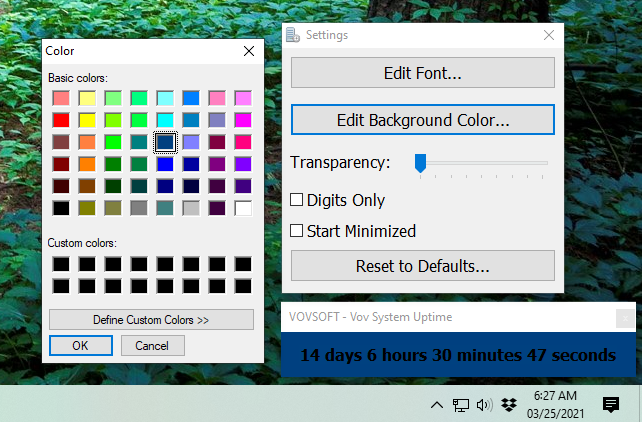Open the Dropbox tray icon
Image resolution: width=642 pixels, height=422 pixels.
pyautogui.click(x=509, y=405)
